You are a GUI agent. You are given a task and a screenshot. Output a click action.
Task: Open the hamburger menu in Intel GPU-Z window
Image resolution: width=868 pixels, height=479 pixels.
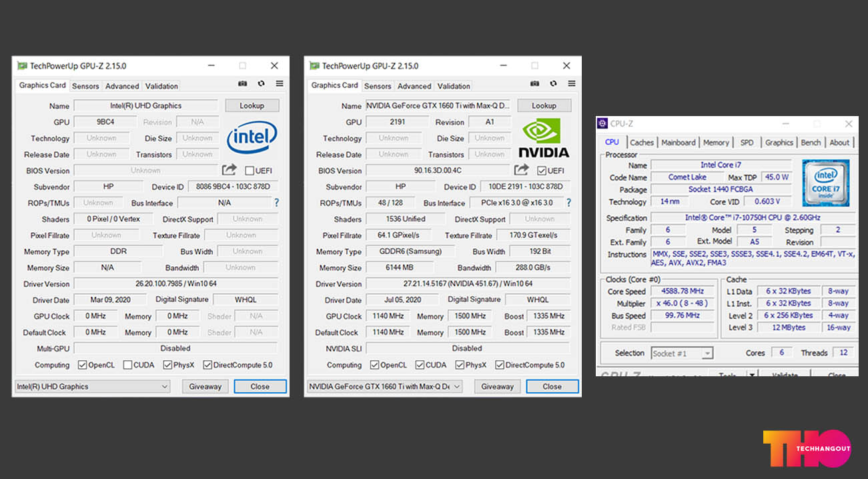pyautogui.click(x=279, y=84)
